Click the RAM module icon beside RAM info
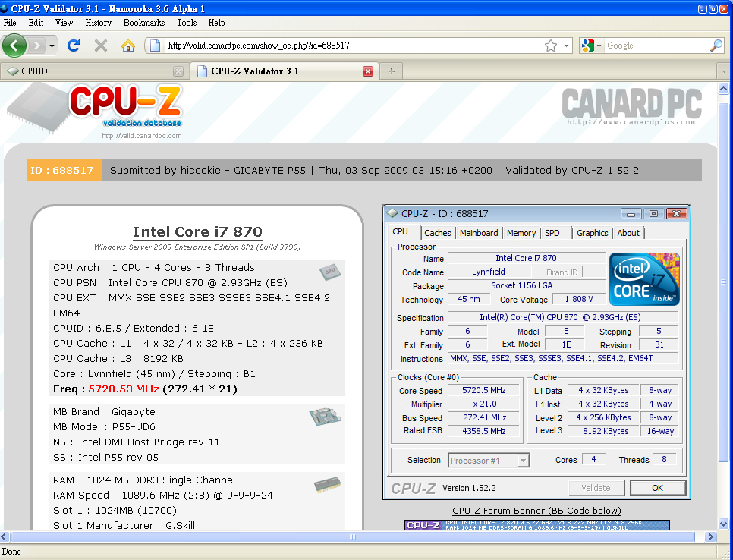The height and width of the screenshot is (560, 733). pos(327,485)
